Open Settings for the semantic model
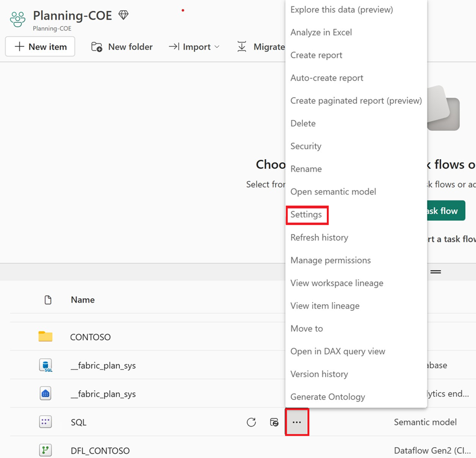This screenshot has width=476, height=458. click(x=306, y=215)
